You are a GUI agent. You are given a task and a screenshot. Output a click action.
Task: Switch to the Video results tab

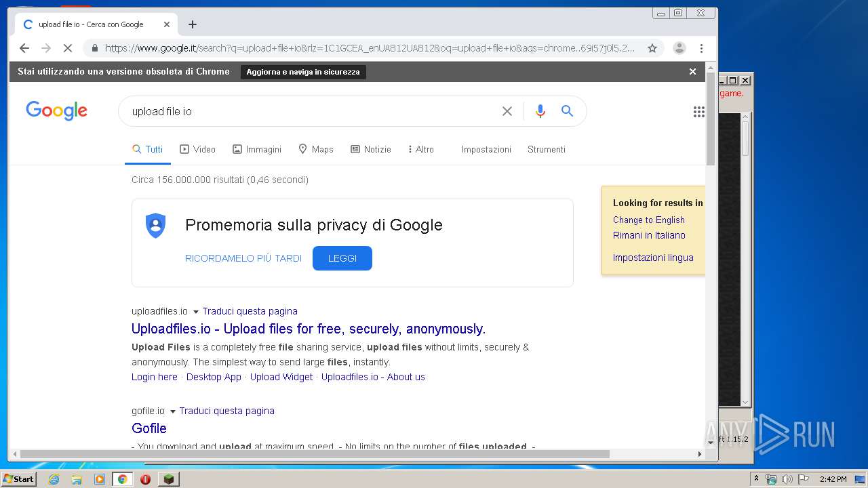pyautogui.click(x=197, y=149)
